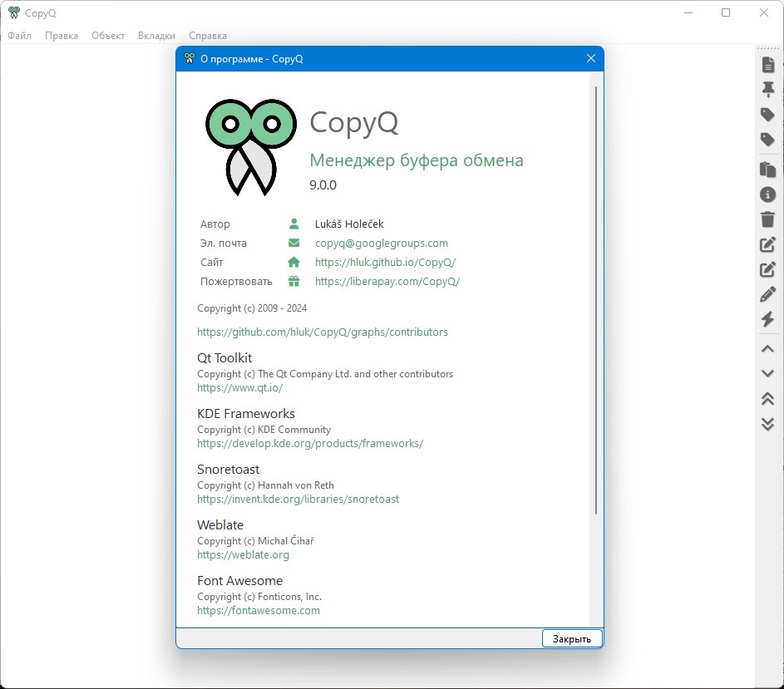
Task: Move item down with the single chevron
Action: 768,374
